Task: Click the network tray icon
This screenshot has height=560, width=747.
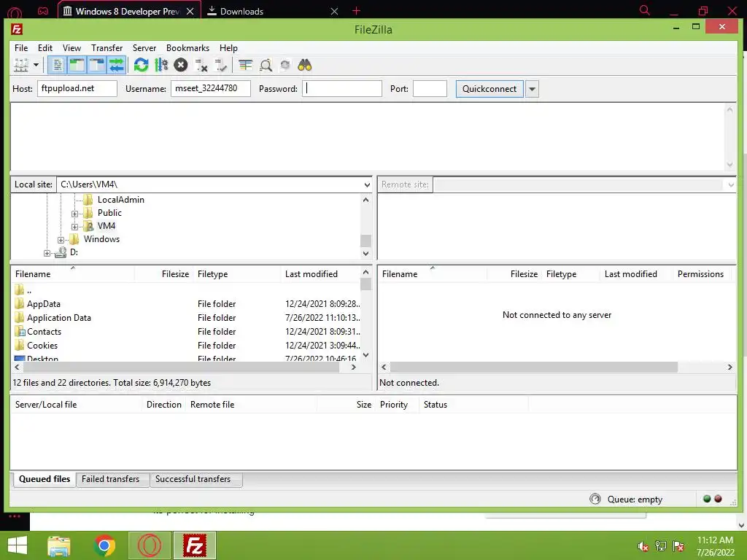Action: pos(661,546)
